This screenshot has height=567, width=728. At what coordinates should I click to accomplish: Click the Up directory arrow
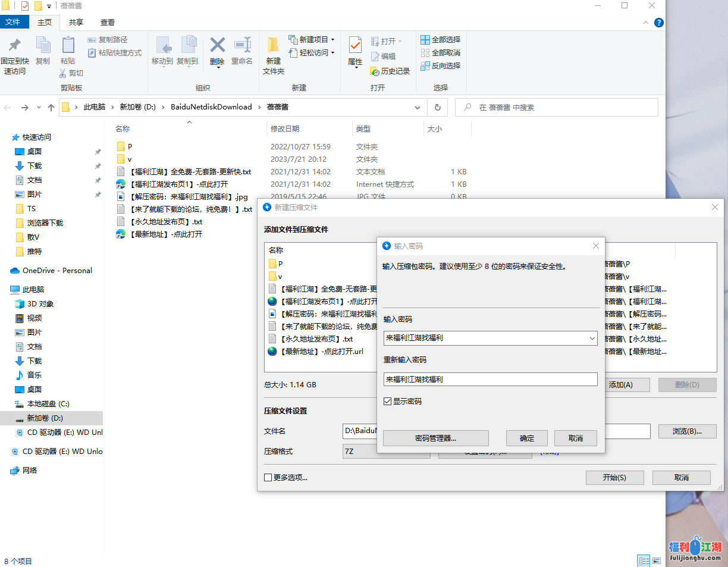51,108
